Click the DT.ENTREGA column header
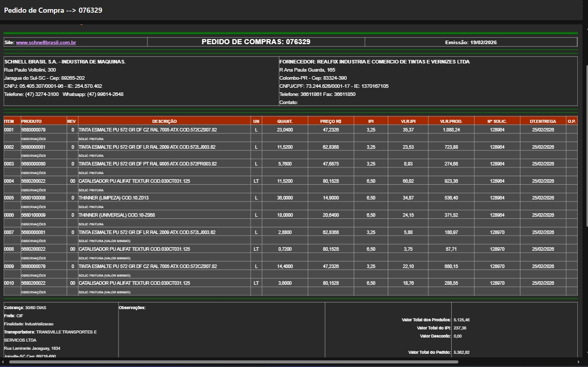 [x=543, y=121]
